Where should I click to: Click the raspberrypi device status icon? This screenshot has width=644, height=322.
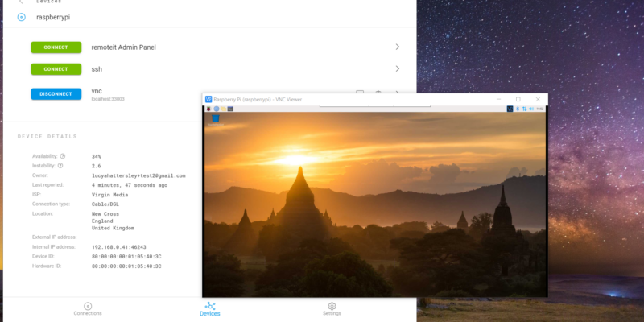pyautogui.click(x=22, y=17)
